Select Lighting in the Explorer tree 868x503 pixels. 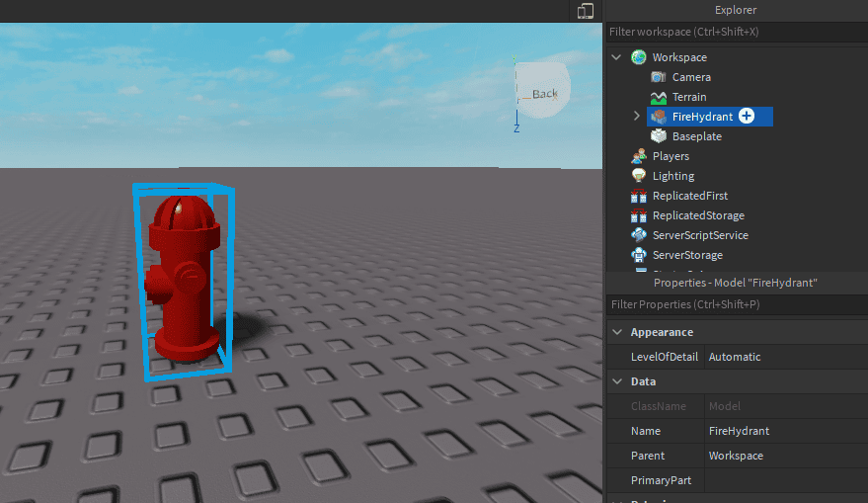coord(673,176)
